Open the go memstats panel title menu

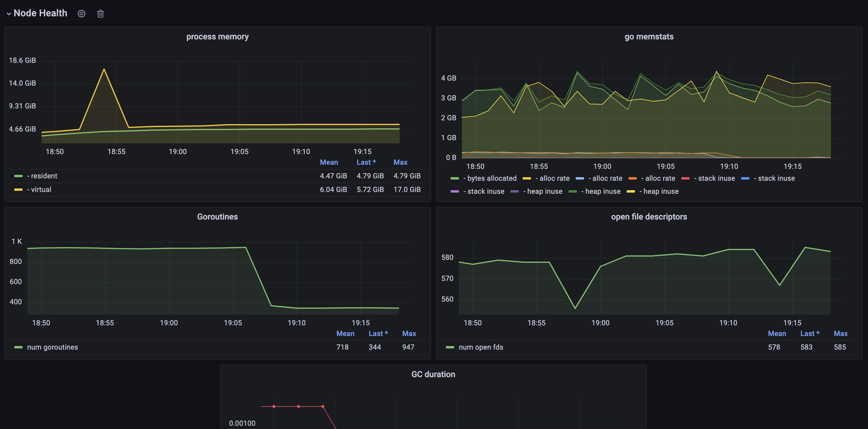[649, 37]
